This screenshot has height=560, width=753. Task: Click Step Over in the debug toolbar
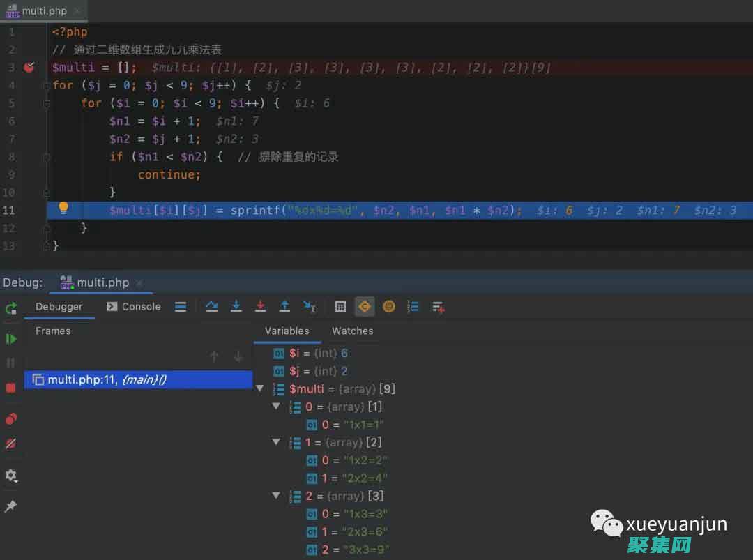pos(212,306)
